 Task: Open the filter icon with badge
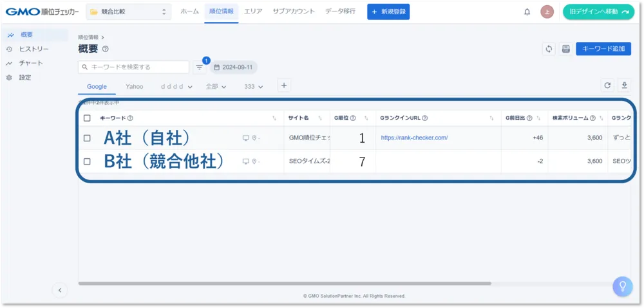point(199,68)
